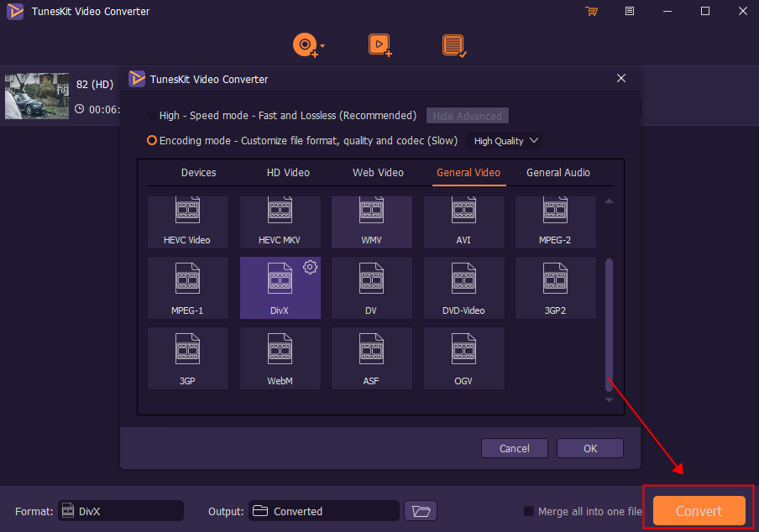The image size is (759, 532).
Task: Choose the DVD-Video format
Action: [463, 288]
